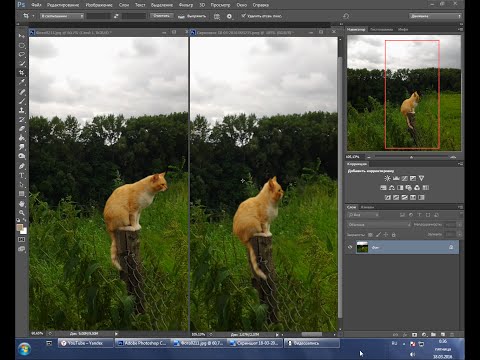Toggle type layer filter in Layers panel
480x360 pixels.
point(420,215)
